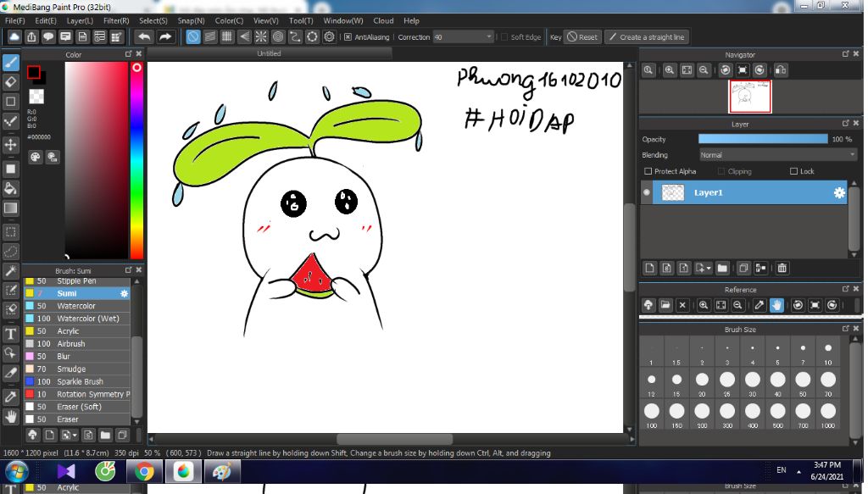
Task: Click the rainbow hue slider bar
Action: click(136, 160)
